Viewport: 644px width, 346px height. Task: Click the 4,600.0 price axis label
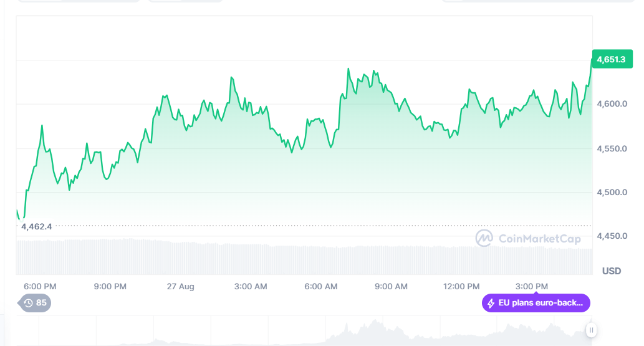611,104
